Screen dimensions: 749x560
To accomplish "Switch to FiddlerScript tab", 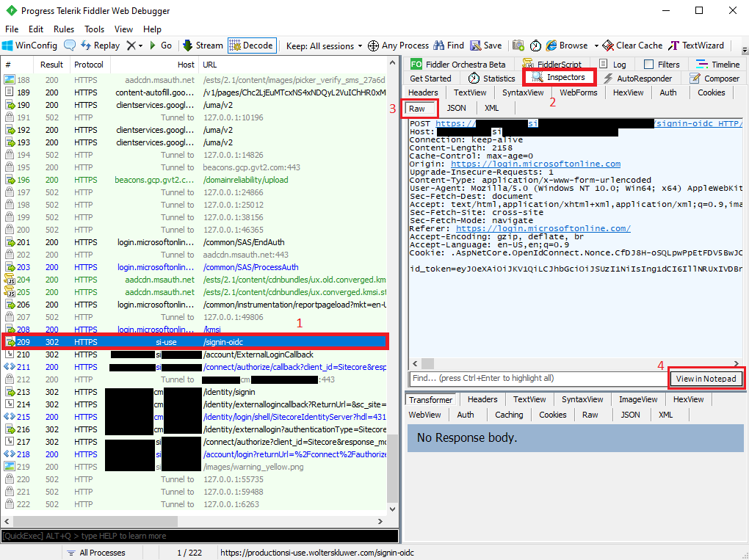I will 551,65.
